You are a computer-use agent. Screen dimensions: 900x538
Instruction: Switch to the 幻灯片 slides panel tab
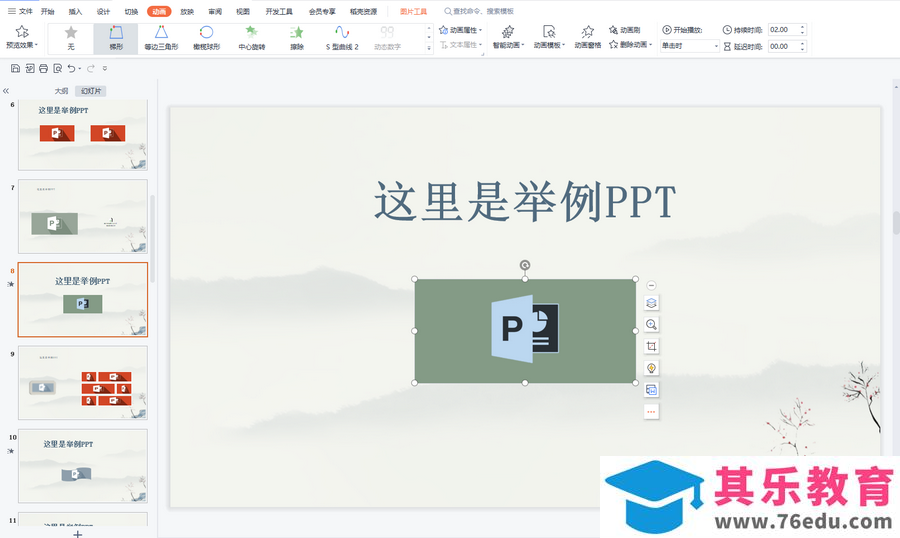91,91
